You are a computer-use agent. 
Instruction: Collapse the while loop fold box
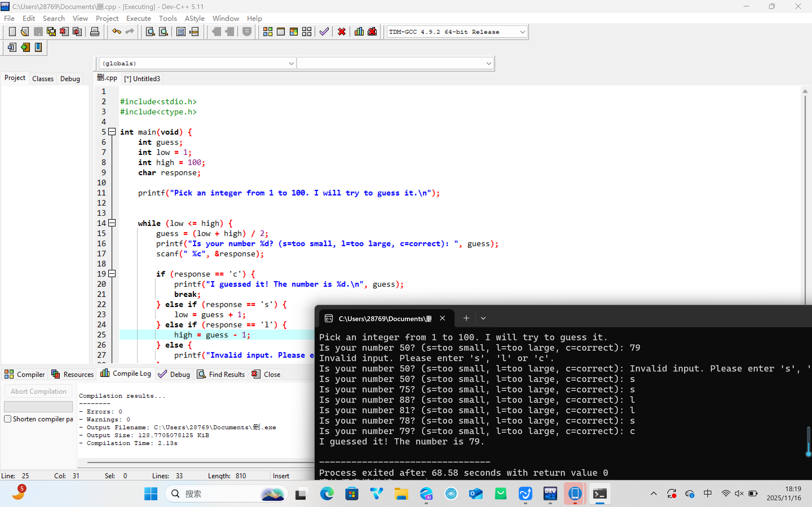[112, 223]
